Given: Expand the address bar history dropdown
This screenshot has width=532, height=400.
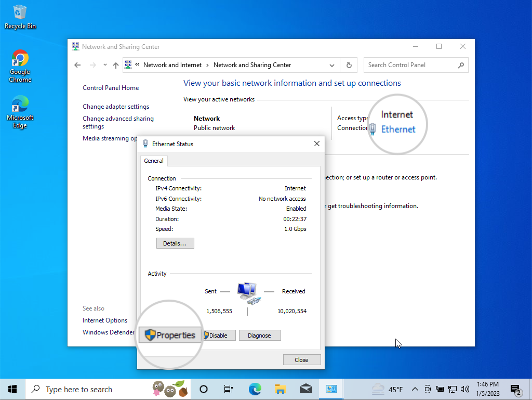Looking at the screenshot, I should 332,65.
